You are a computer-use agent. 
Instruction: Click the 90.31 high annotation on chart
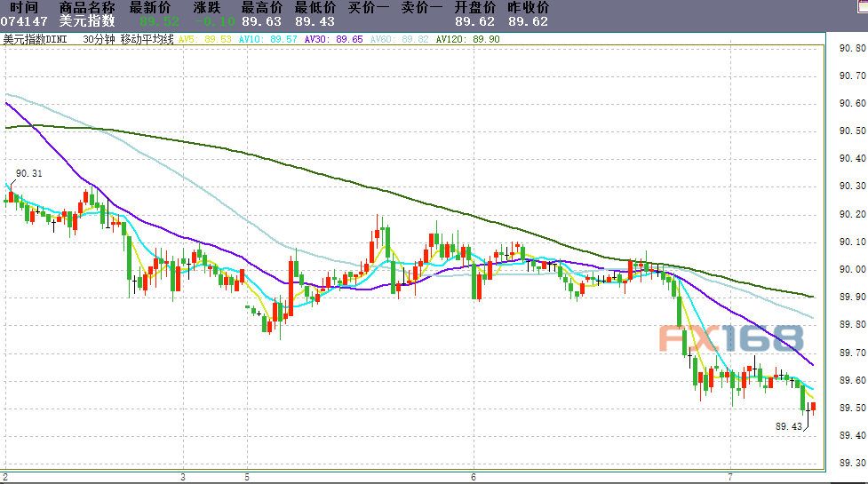coord(28,174)
